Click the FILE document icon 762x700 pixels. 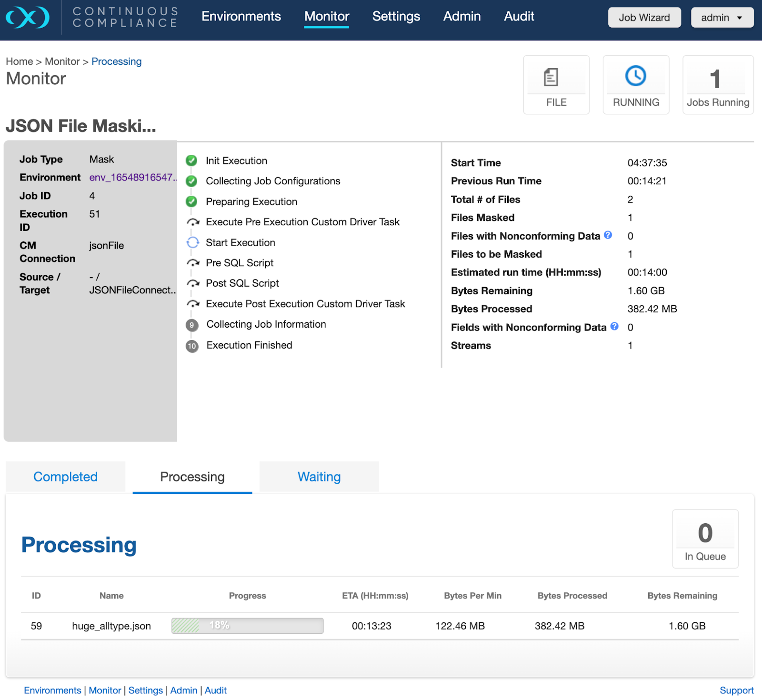click(551, 77)
